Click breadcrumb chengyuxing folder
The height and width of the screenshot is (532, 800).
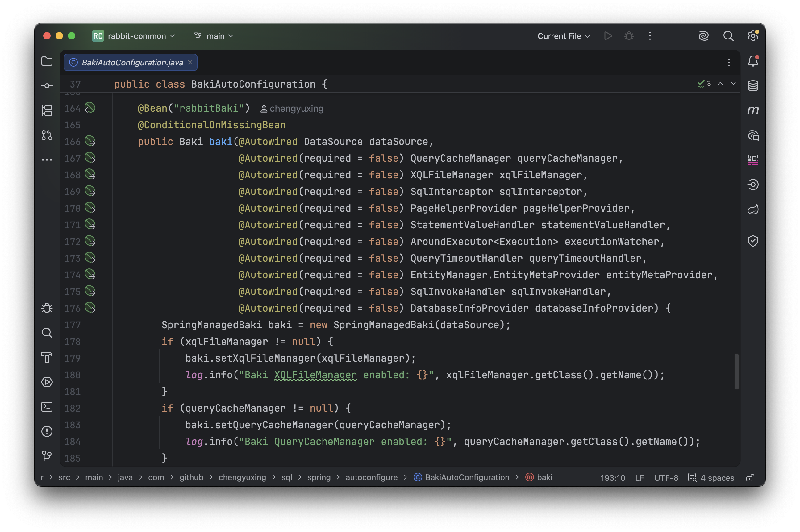click(242, 477)
